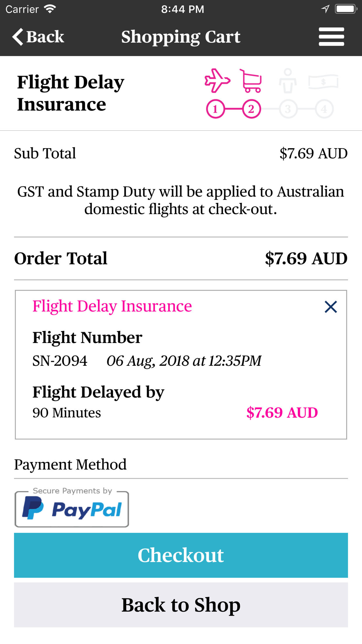
Task: Remove Flight Delay Insurance item with X
Action: 331,307
